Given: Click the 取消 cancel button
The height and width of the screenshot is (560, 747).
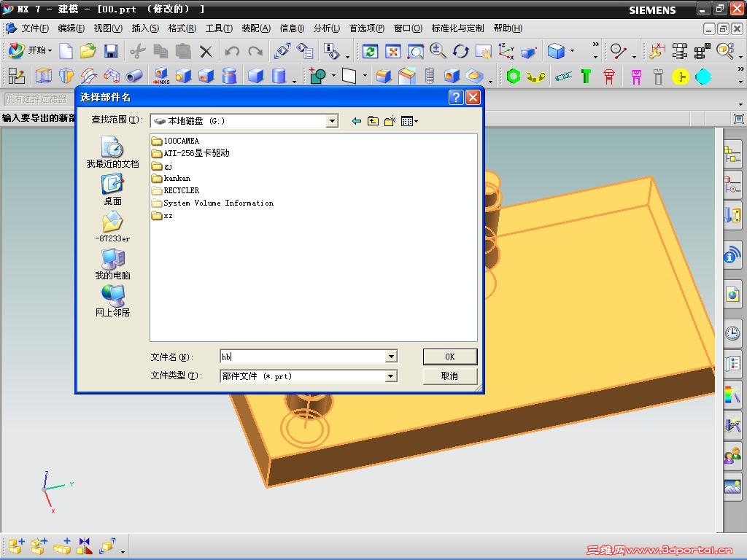Looking at the screenshot, I should click(x=449, y=376).
